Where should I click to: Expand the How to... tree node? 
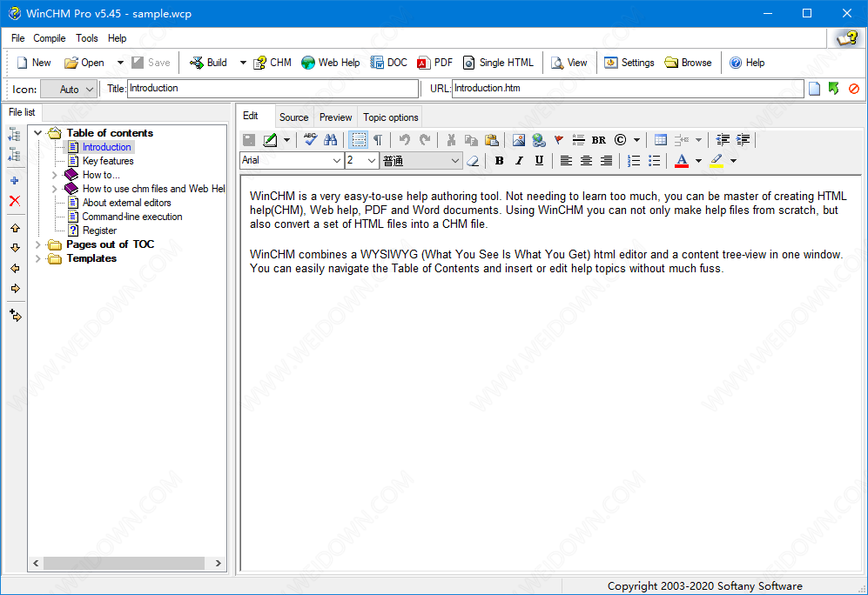54,175
